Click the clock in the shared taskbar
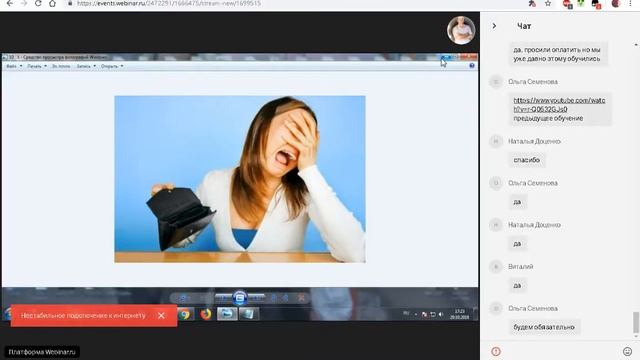The width and height of the screenshot is (640, 360). pyautogui.click(x=460, y=314)
